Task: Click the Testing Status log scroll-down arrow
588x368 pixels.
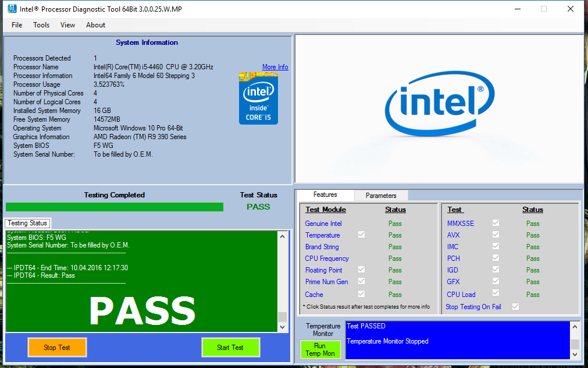Action: 283,327
